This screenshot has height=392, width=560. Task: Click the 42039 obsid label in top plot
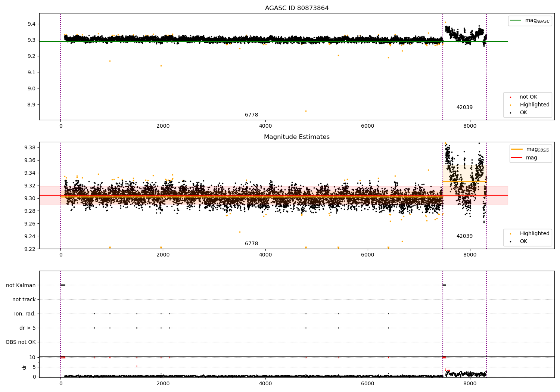pyautogui.click(x=464, y=108)
